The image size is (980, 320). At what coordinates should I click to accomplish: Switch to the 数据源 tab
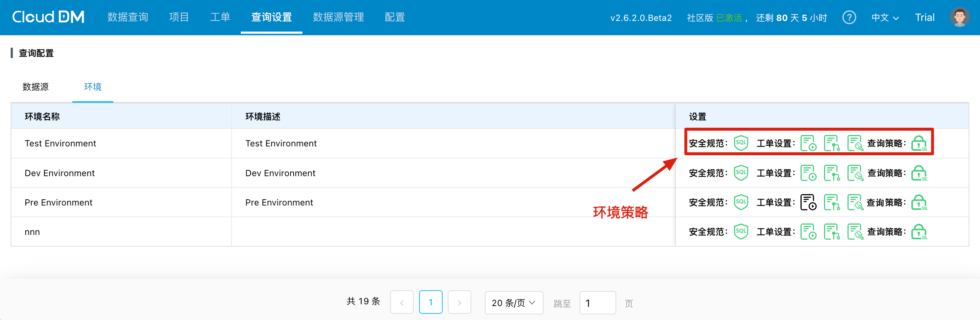(x=36, y=87)
